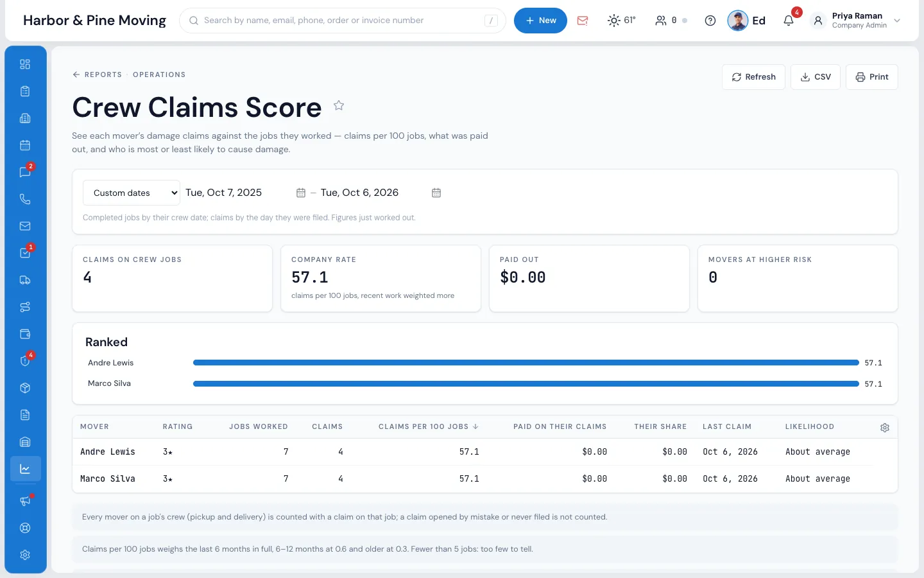Open end date calendar picker icon
Viewport: 924px width, 578px height.
436,193
